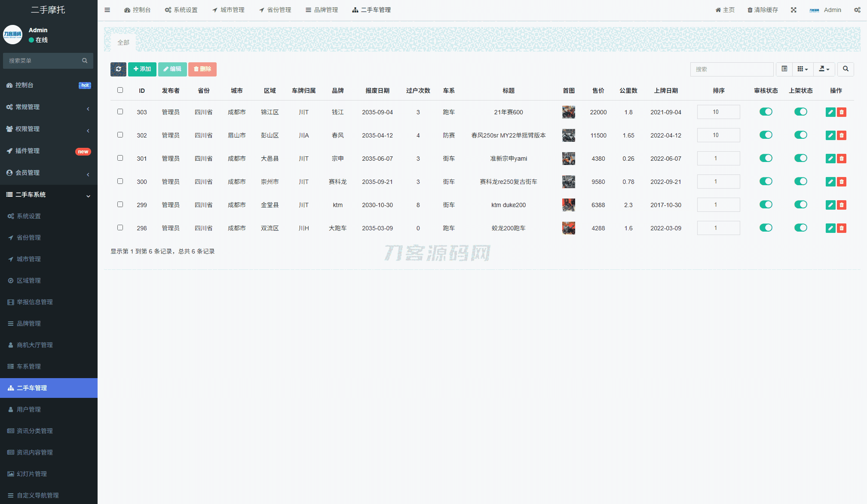Click the hamburger menu toggle icon
Viewport: 867px width, 504px height.
(x=107, y=10)
